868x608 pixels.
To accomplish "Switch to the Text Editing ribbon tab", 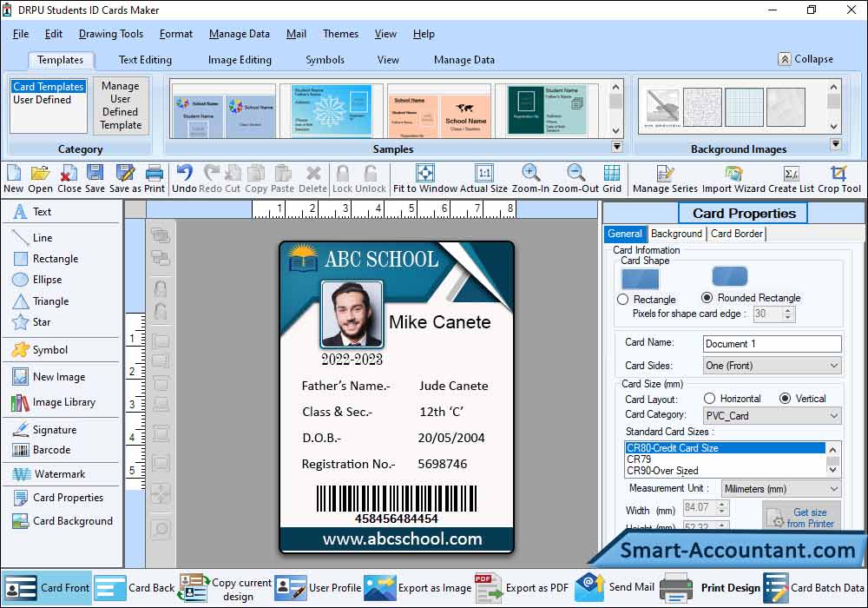I will click(145, 60).
